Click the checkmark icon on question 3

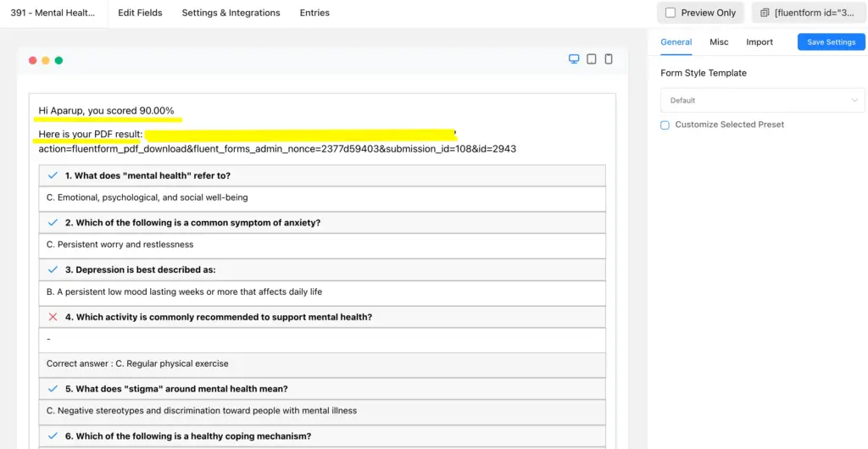click(53, 270)
